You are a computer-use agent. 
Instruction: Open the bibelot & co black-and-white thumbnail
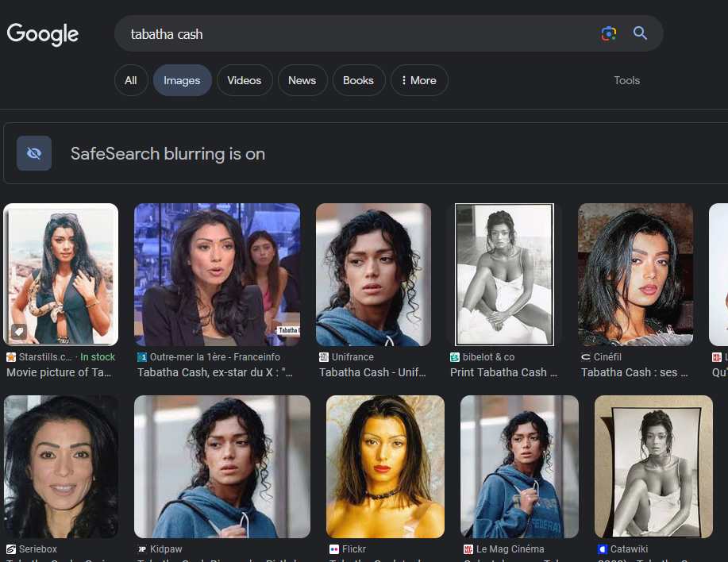tap(504, 275)
